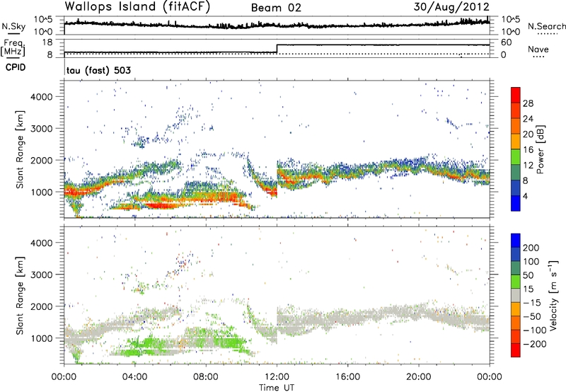Click the 10^5 label on left noise axis

point(43,20)
